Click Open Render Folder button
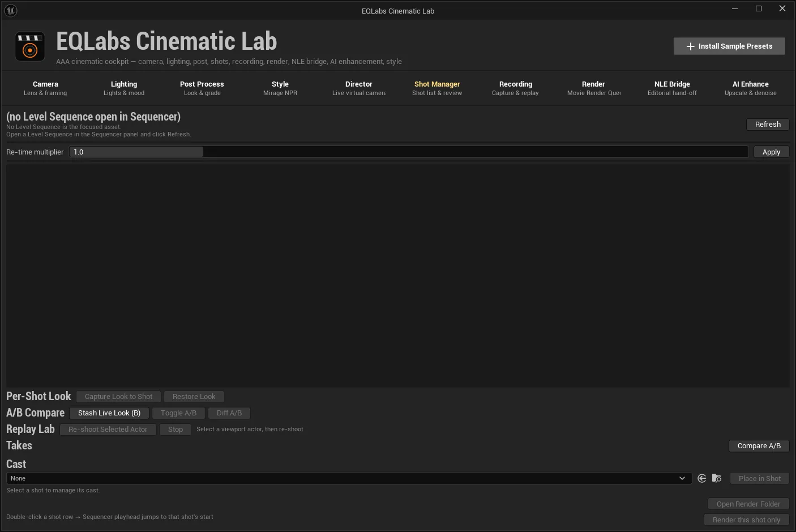 tap(748, 504)
